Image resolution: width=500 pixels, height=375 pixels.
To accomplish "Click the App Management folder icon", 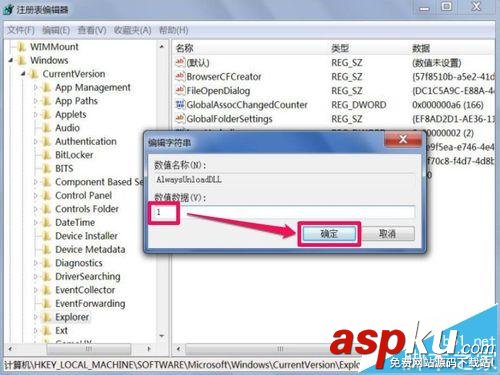I will 47,88.
